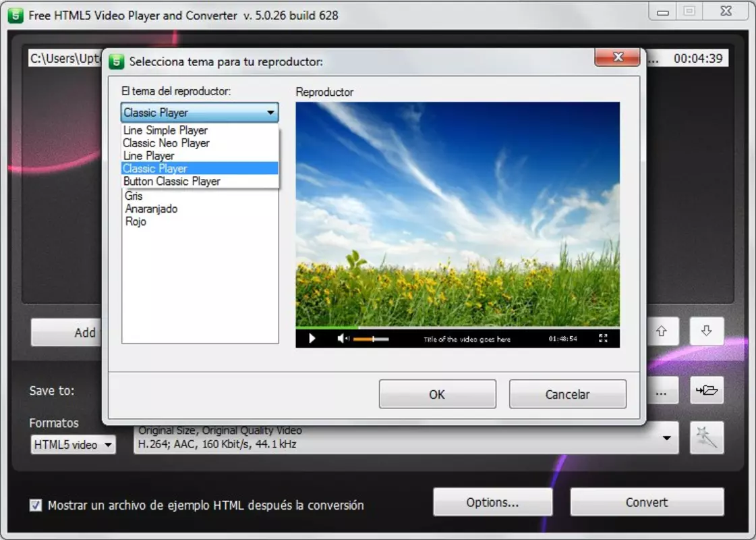Mute using the speaker icon in the preview

tap(343, 338)
